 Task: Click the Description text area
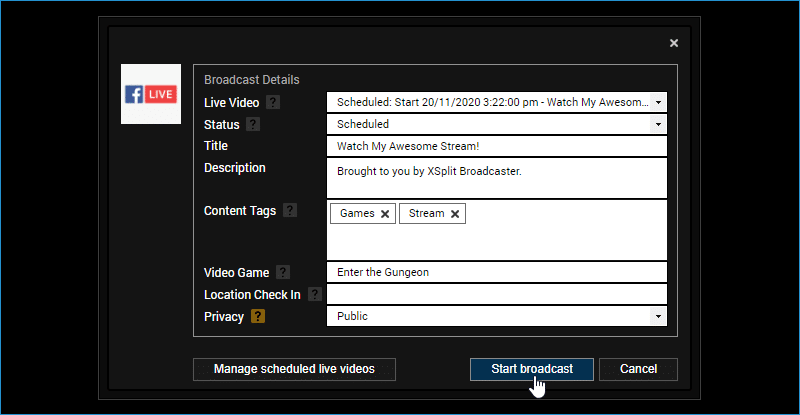pyautogui.click(x=496, y=178)
